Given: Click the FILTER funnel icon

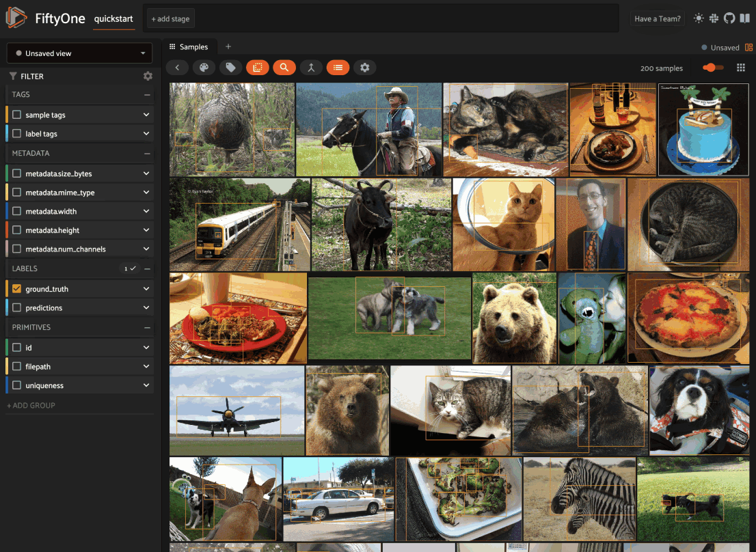Looking at the screenshot, I should [x=13, y=76].
